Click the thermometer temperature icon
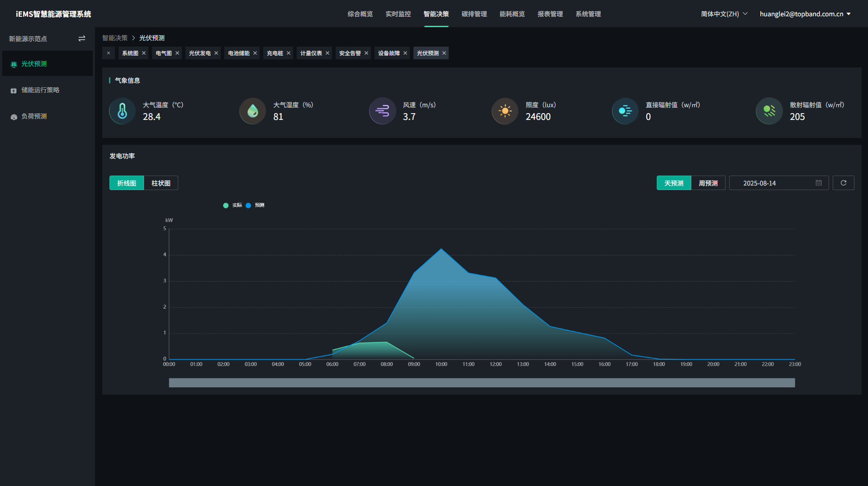Screen dimensions: 868x486 point(122,111)
